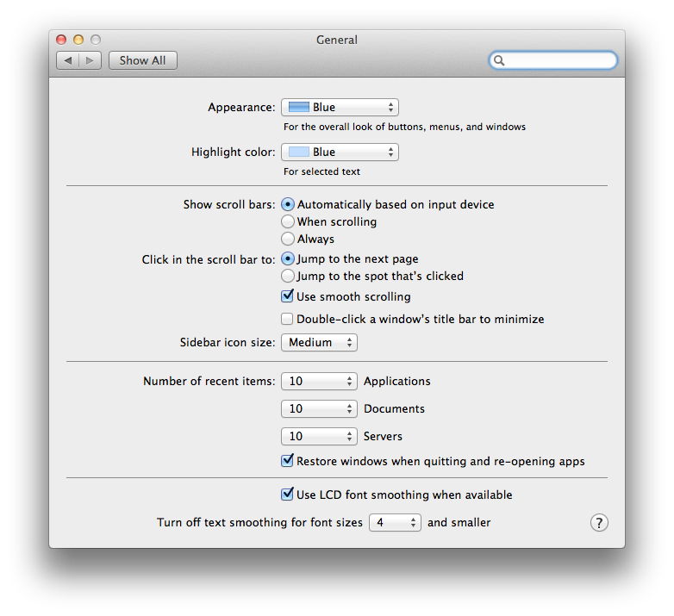The image size is (674, 616).
Task: Click the light blue Highlight color swatch
Action: [x=299, y=152]
